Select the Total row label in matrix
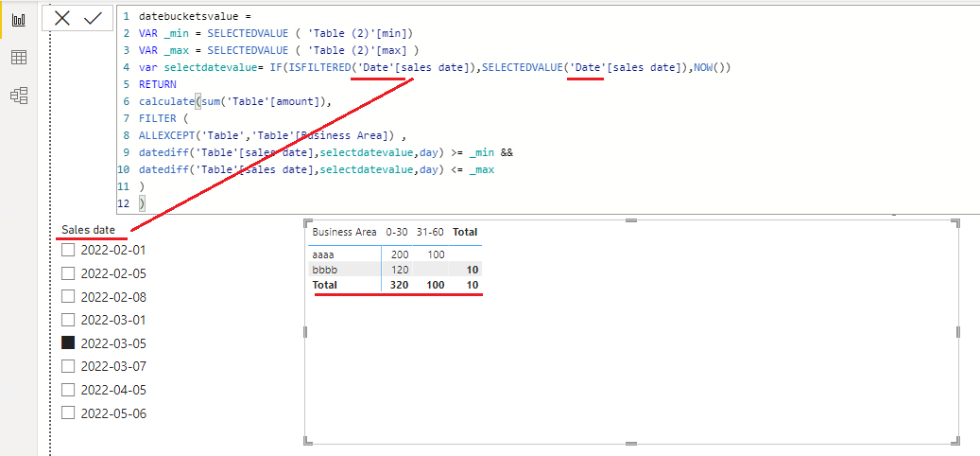 click(x=324, y=285)
